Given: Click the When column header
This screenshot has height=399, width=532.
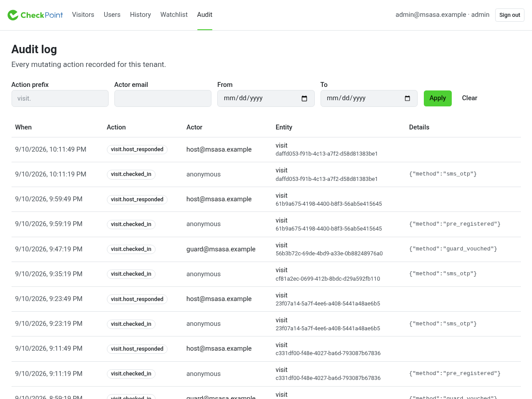Looking at the screenshot, I should [x=23, y=127].
